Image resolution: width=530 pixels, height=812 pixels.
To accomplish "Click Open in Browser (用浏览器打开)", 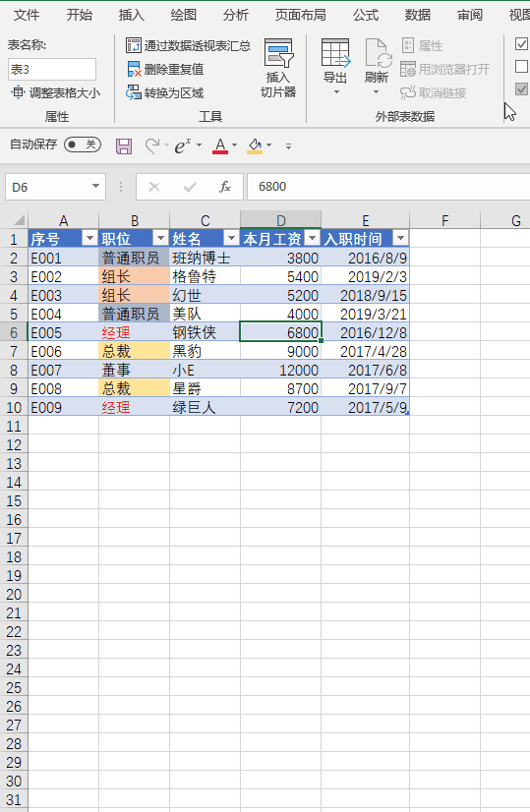I will pyautogui.click(x=445, y=69).
